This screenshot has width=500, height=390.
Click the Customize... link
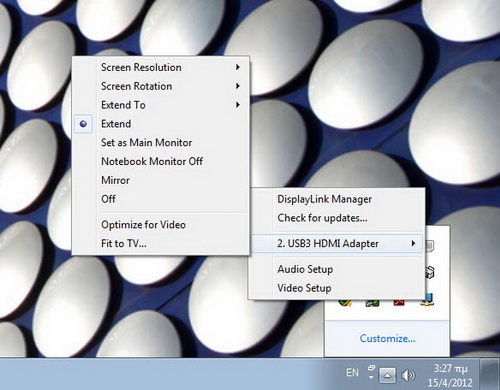click(x=387, y=339)
